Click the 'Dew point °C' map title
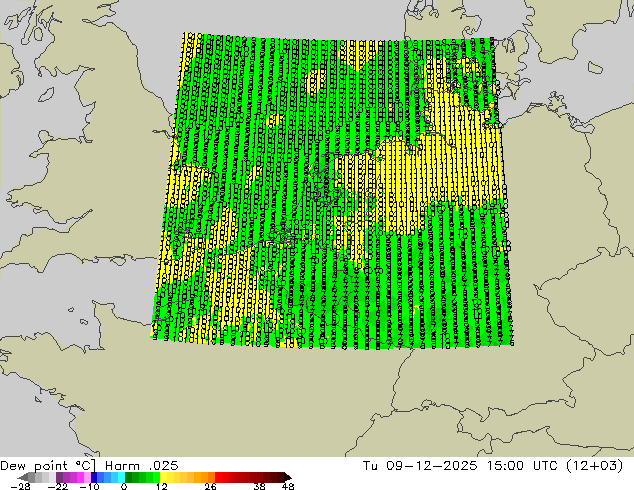Screen dimensions: 634x490 [x=48, y=466]
